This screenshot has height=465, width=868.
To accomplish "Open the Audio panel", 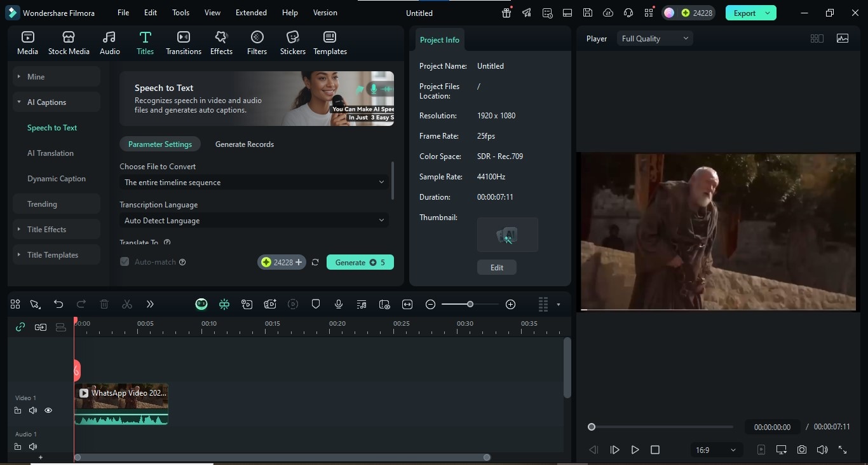I will tap(109, 43).
